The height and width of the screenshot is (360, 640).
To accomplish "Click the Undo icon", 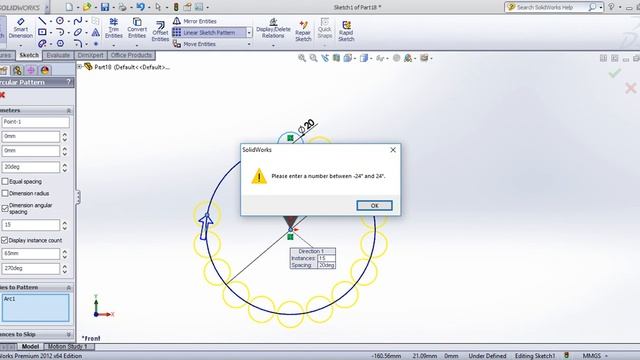I will [140, 7].
